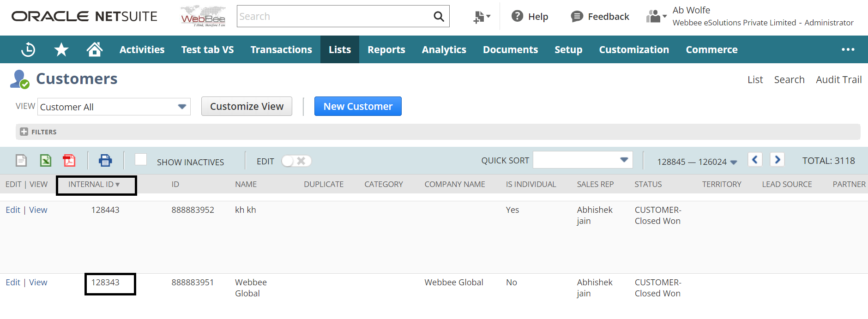Export the list as PDF
The image size is (868, 319).
69,161
